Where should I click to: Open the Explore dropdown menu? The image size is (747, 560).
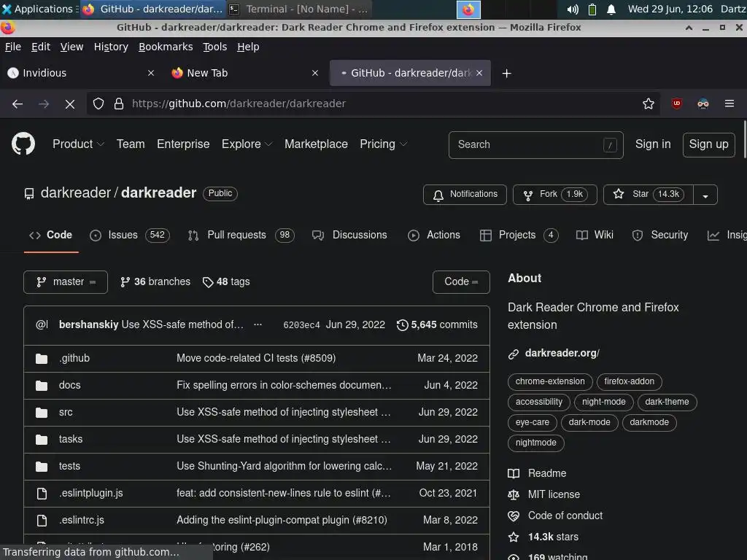[x=247, y=144]
